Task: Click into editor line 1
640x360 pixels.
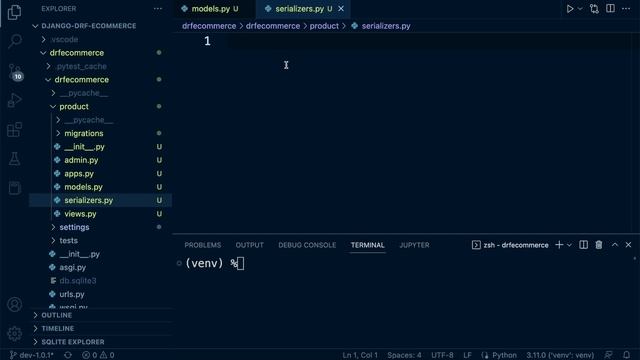Action: click(429, 41)
